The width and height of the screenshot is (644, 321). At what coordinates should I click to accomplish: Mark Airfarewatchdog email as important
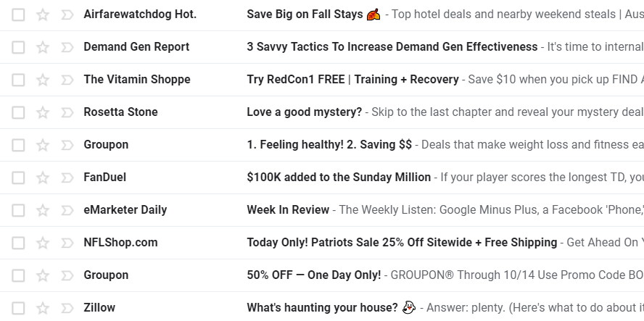click(67, 14)
